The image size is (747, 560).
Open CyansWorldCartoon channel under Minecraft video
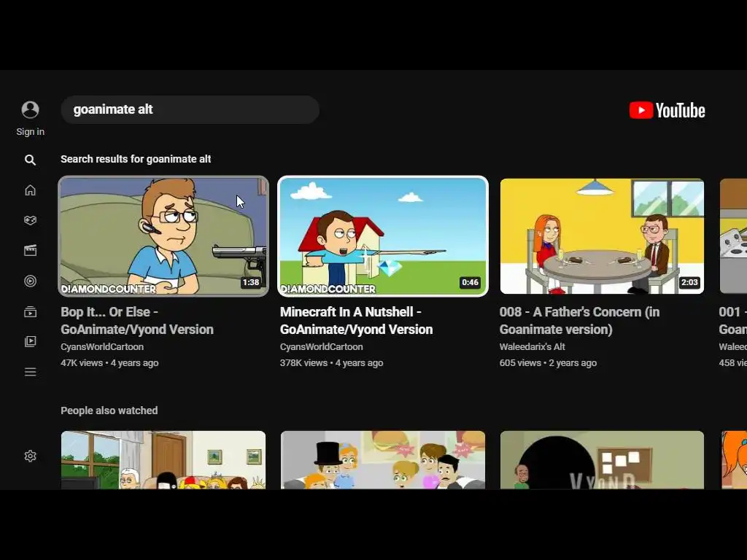click(321, 346)
